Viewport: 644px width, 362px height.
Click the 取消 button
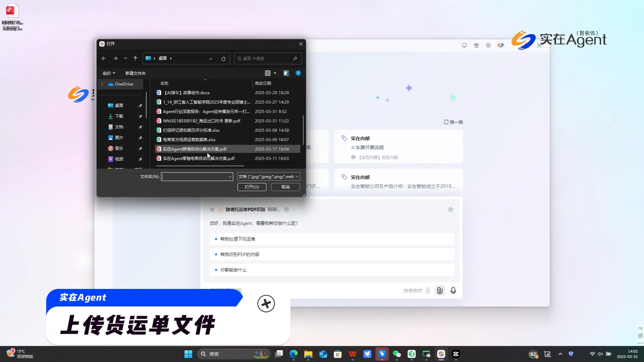click(x=285, y=187)
